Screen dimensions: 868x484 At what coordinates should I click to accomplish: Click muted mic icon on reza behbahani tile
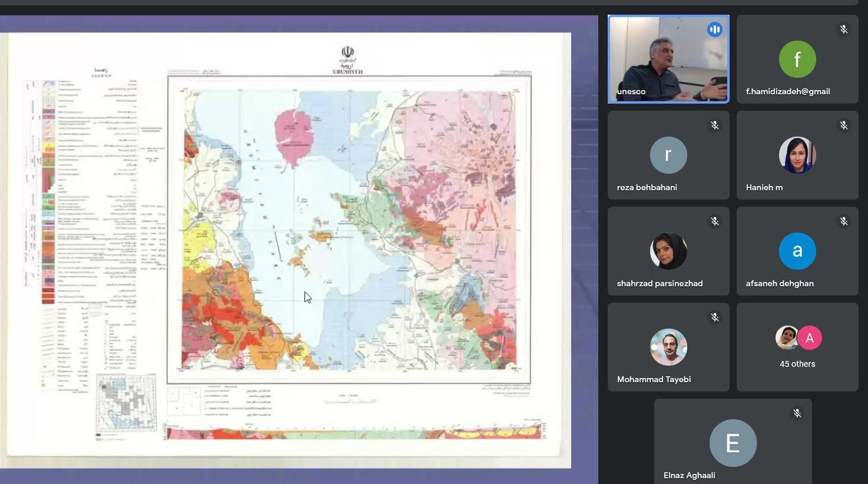click(x=714, y=125)
